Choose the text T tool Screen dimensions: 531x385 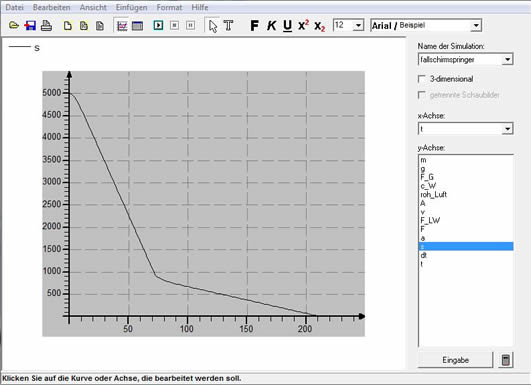tap(229, 25)
